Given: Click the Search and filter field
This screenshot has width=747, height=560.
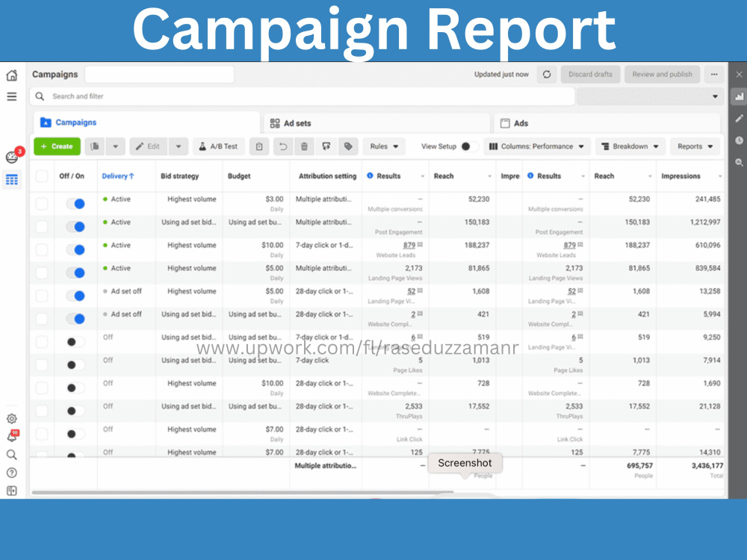Looking at the screenshot, I should tap(302, 96).
